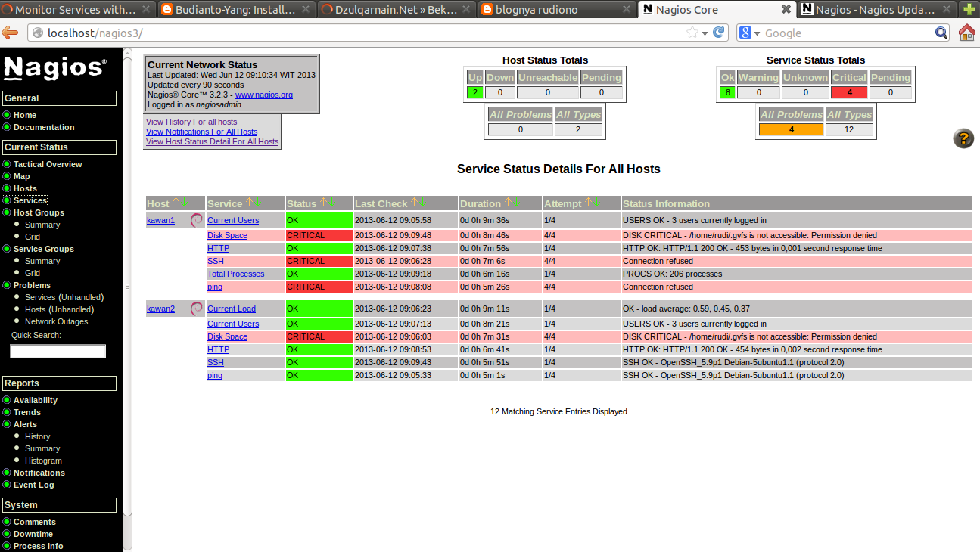The width and height of the screenshot is (980, 552).
Task: Open the www.nagios.org link
Action: pyautogui.click(x=264, y=95)
